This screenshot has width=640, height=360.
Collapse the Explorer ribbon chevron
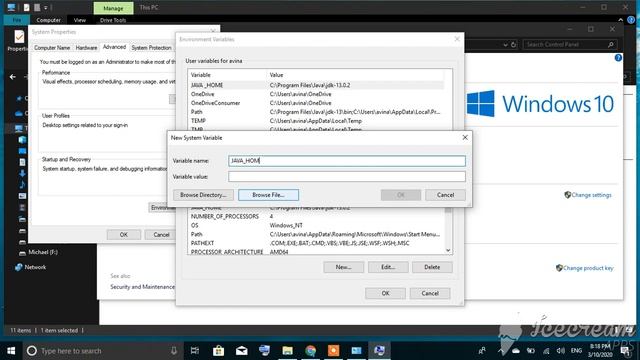620,20
